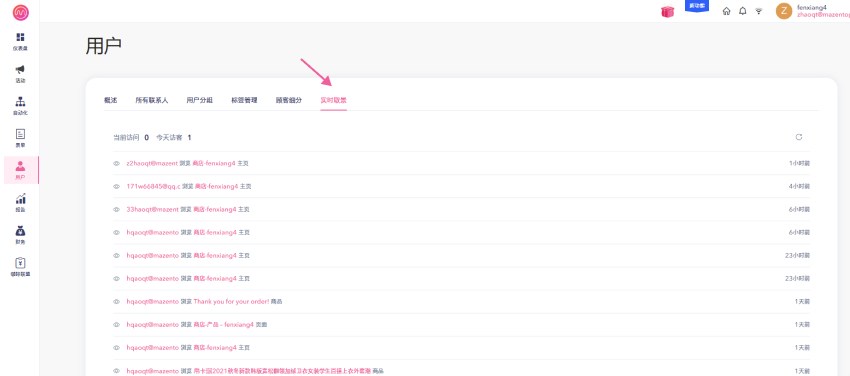Image resolution: width=850 pixels, height=376 pixels.
Task: Switch to the 顾客细分 tab
Action: coord(289,100)
